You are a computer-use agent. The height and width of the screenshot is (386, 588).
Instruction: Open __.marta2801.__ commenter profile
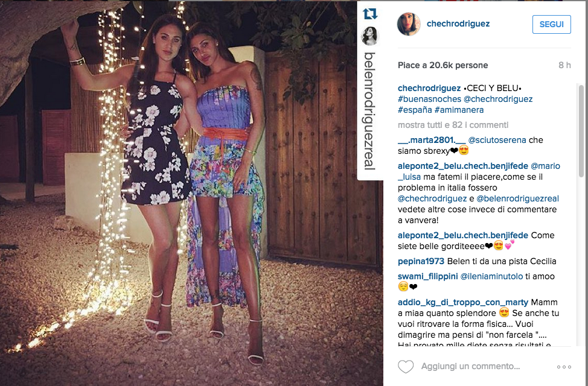coord(431,140)
